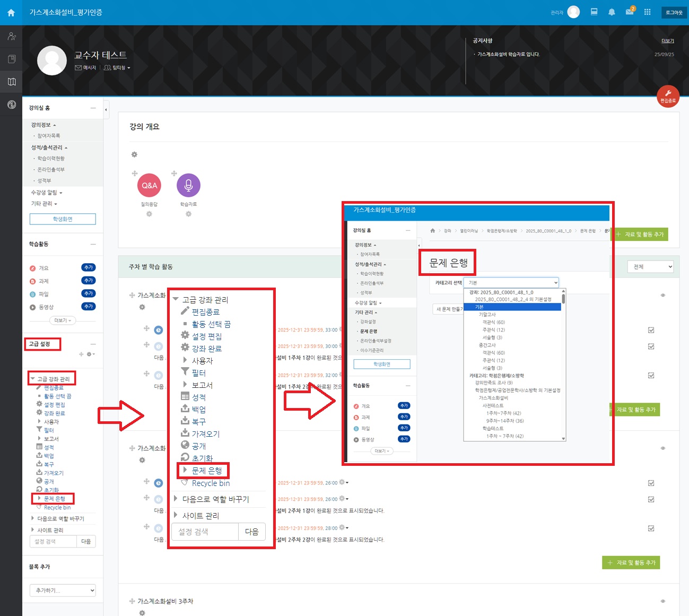The width and height of the screenshot is (689, 616).
Task: Click 추가 button next to 동영상
Action: [x=88, y=307]
